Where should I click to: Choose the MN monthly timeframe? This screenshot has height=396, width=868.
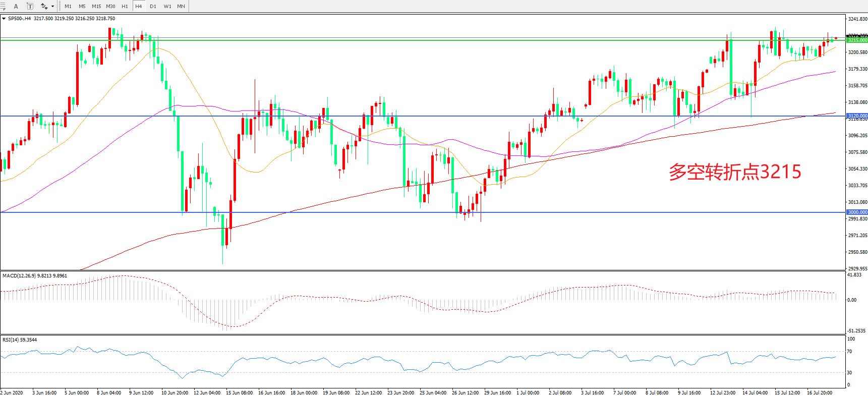pyautogui.click(x=181, y=7)
